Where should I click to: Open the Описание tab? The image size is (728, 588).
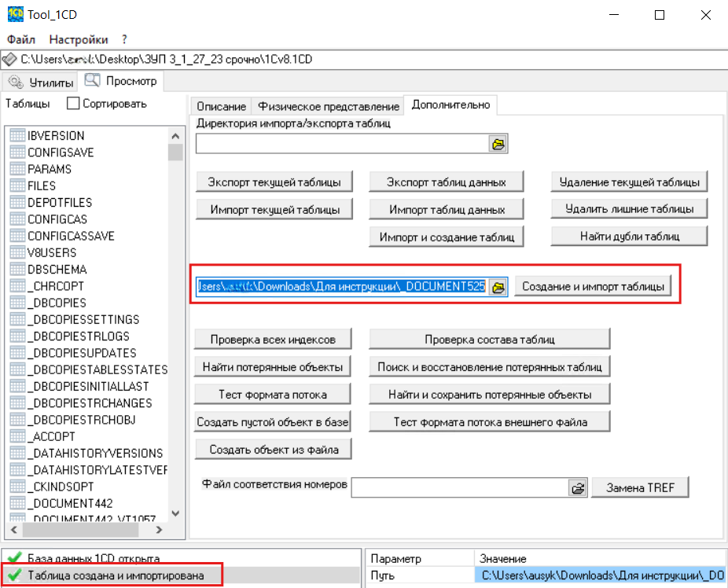221,106
